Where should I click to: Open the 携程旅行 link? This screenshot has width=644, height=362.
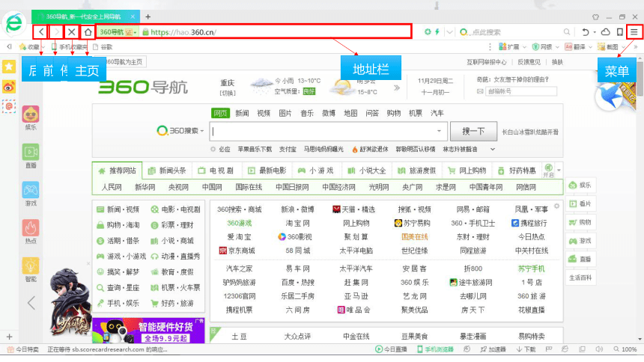[529, 224]
